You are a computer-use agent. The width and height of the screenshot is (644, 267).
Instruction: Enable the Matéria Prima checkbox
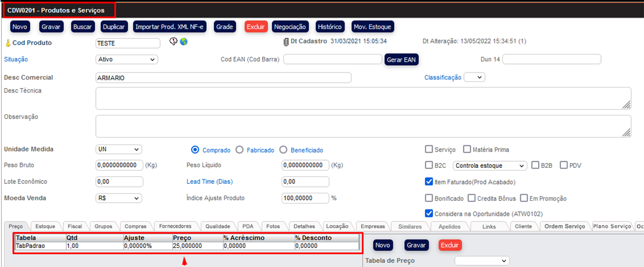(x=467, y=149)
